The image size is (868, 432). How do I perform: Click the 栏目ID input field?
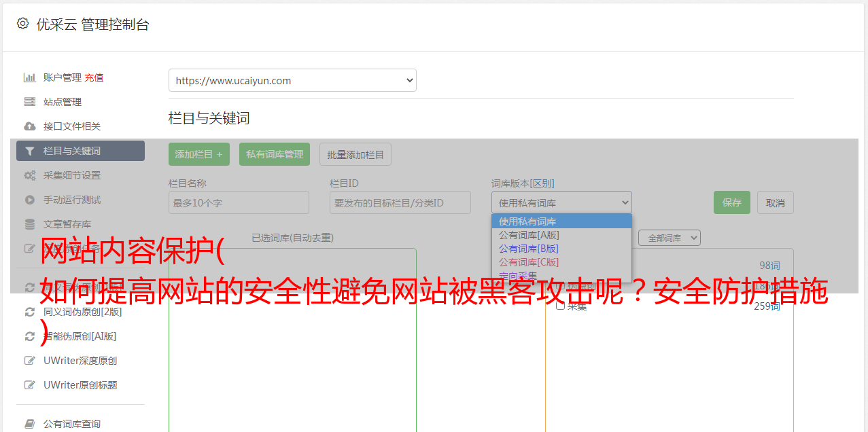click(x=400, y=202)
